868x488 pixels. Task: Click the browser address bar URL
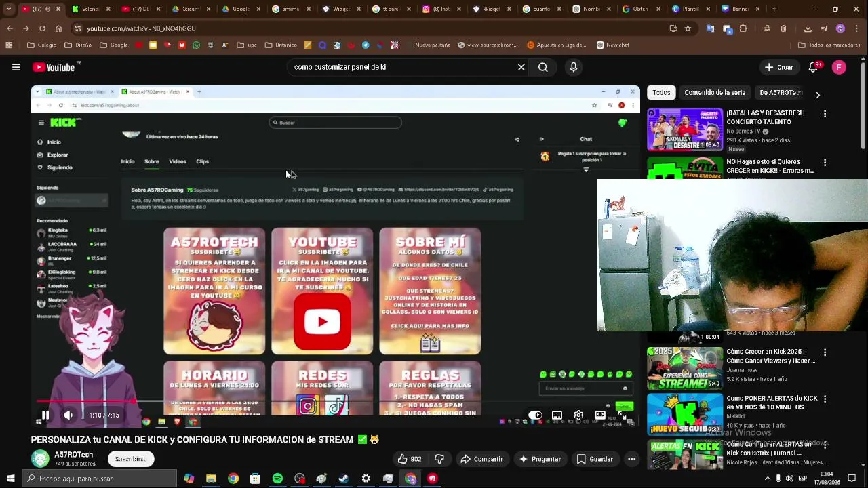141,28
